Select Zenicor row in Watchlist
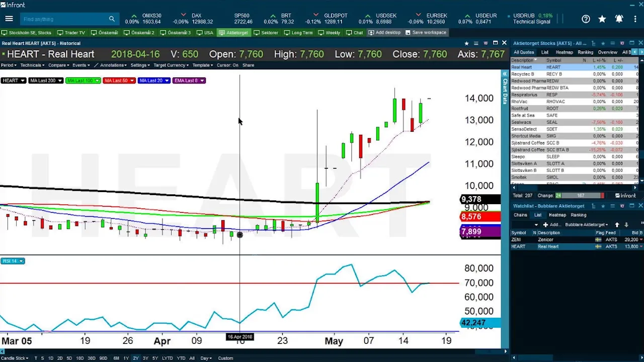This screenshot has width=644, height=362. point(577,240)
